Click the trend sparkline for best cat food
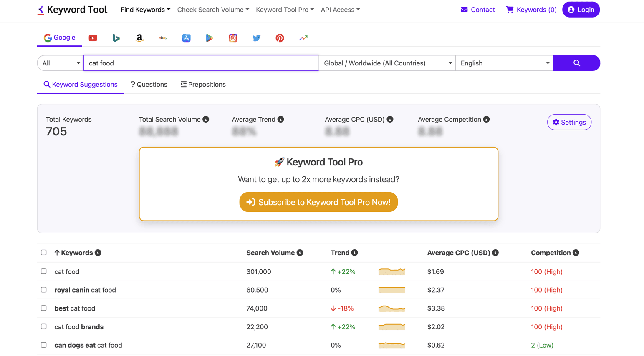Screen dimensions: 644x356 pyautogui.click(x=392, y=308)
